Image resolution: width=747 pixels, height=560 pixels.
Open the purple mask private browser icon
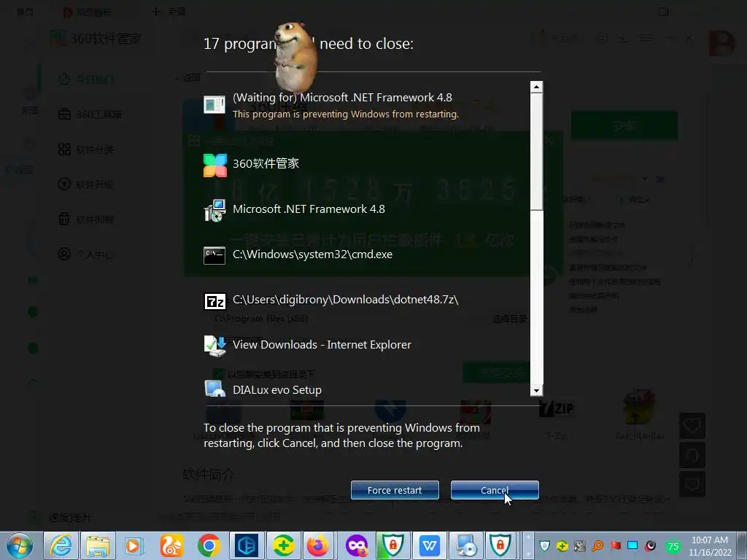[x=356, y=545]
